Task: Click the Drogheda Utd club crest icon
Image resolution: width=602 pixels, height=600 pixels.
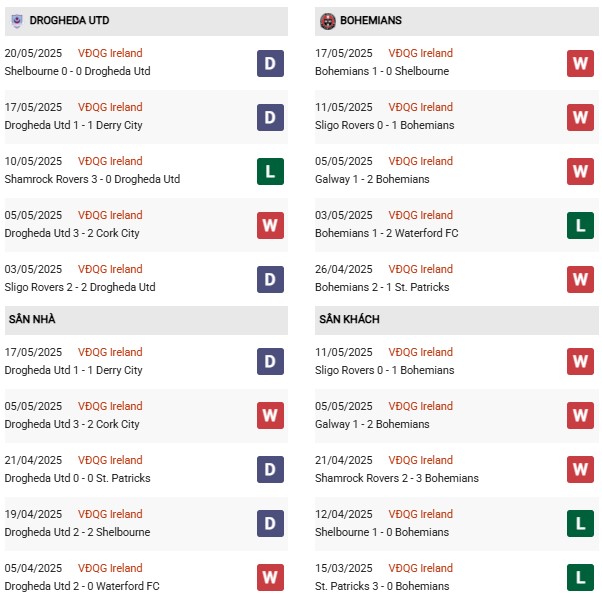Action: pyautogui.click(x=16, y=20)
